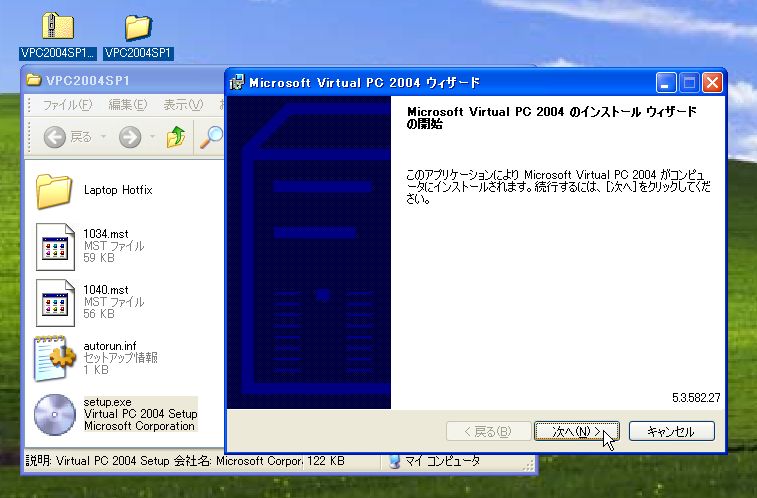Close the Virtual PC 2004 wizard window
The width and height of the screenshot is (757, 498).
pyautogui.click(x=712, y=83)
